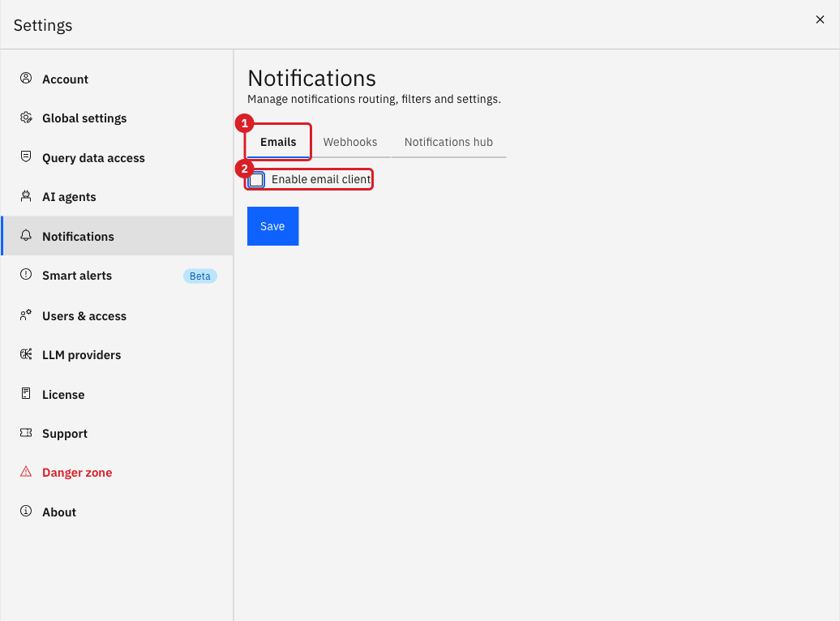
Task: Open the Account section
Action: point(118,79)
